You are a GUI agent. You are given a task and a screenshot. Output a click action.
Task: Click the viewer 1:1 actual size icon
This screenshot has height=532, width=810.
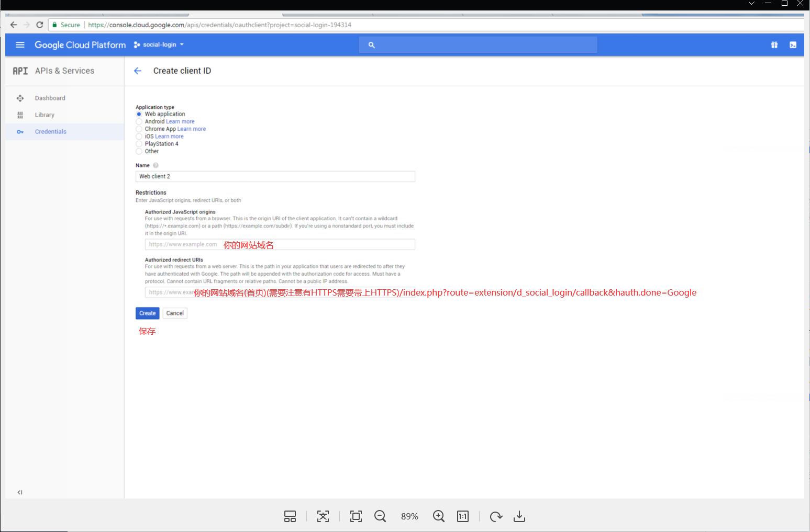pyautogui.click(x=463, y=516)
